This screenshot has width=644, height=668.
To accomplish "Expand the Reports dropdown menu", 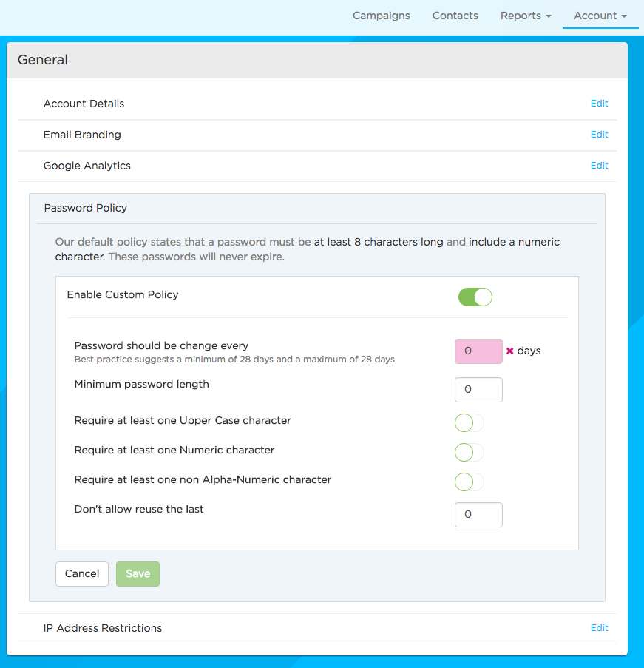I will point(526,16).
